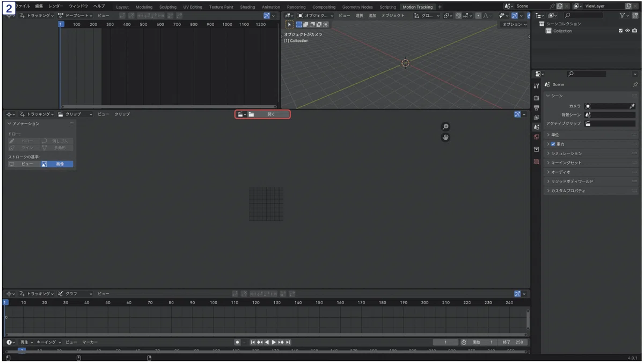This screenshot has width=644, height=364.
Task: Open the ファイル menu
Action: 23,6
